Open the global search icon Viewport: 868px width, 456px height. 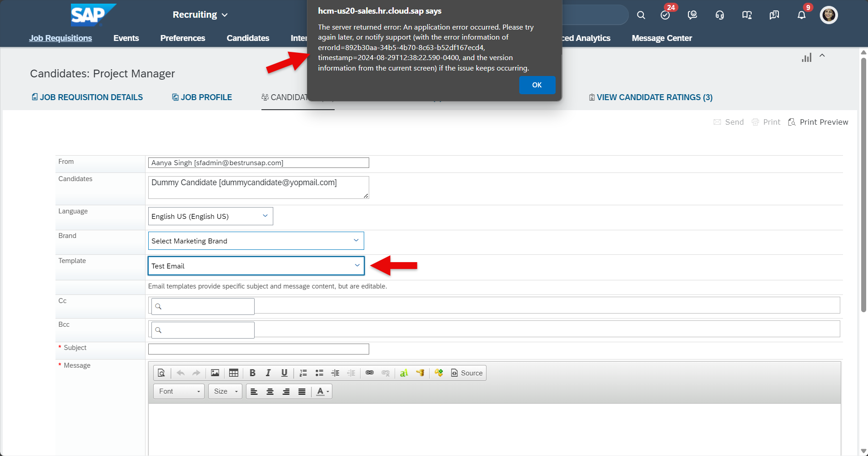(x=641, y=15)
